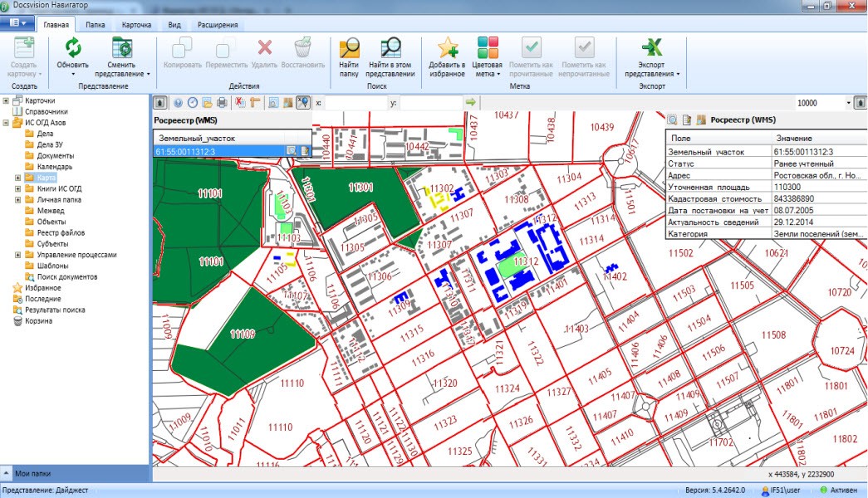Screen dimensions: 868x498
Task: Click the green arrow go-to-coordinates icon
Action: click(470, 102)
